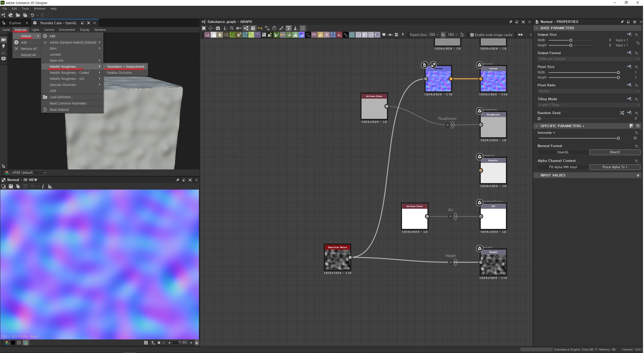Select DirectX normal format

tap(615, 152)
